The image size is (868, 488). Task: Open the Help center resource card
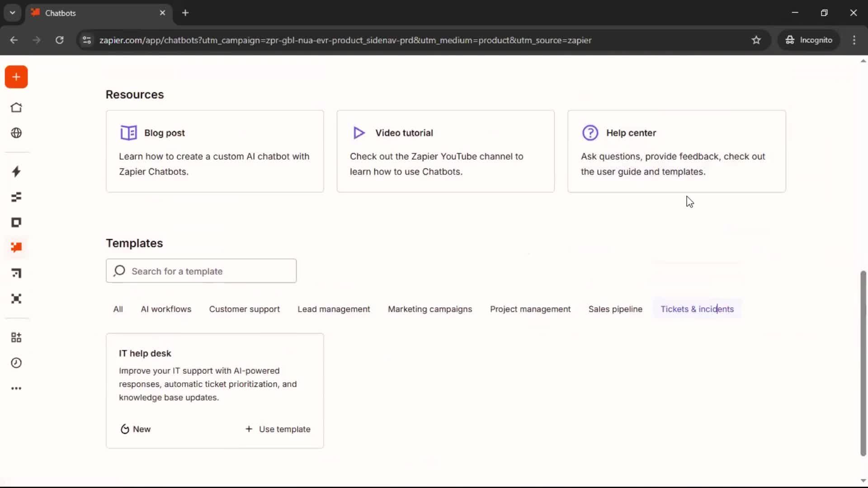click(677, 151)
